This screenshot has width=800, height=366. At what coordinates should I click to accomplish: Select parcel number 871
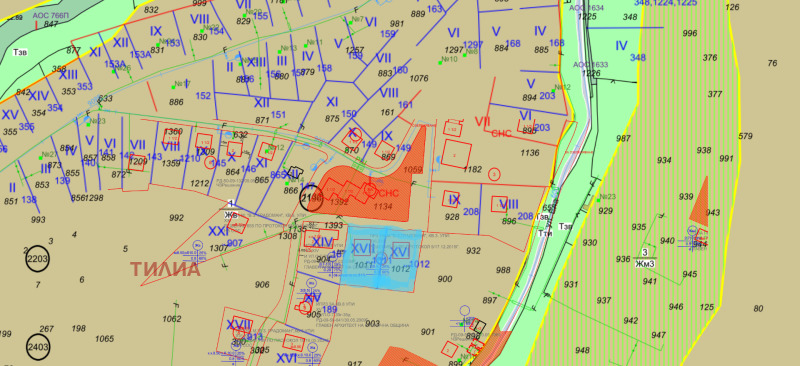click(262, 120)
